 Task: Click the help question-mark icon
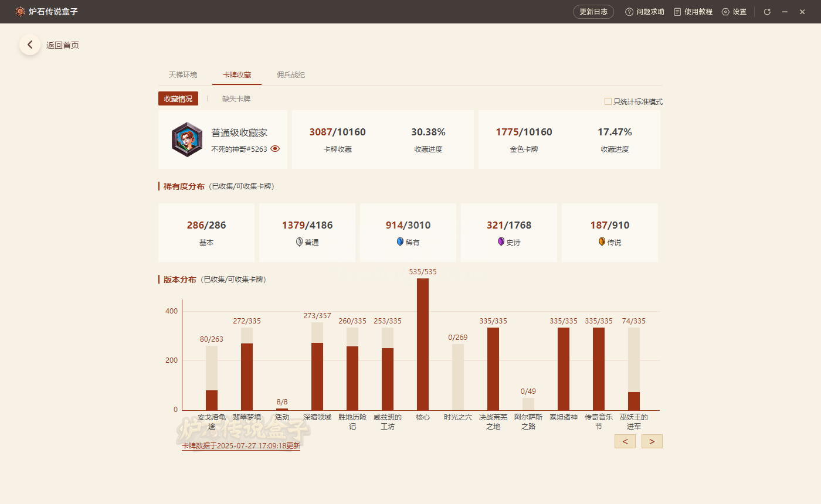(x=629, y=12)
